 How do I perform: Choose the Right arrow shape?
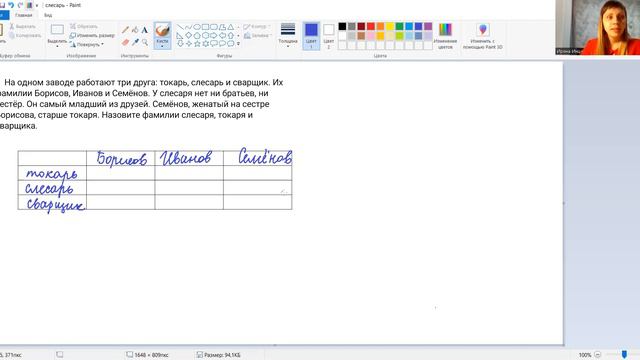(x=214, y=36)
